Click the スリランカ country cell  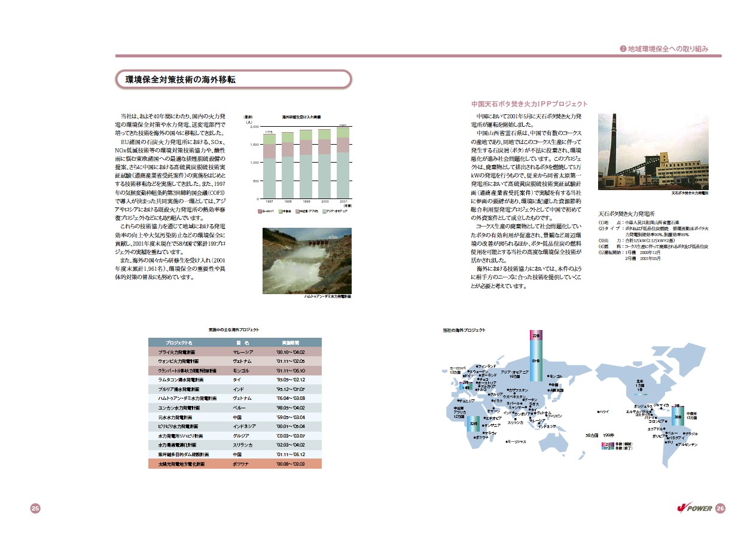pyautogui.click(x=242, y=445)
